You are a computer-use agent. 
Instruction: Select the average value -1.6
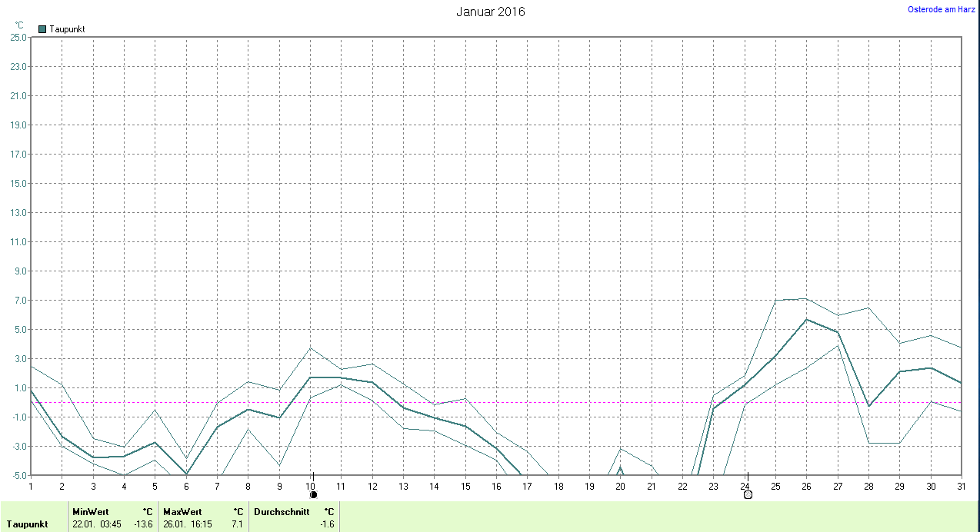pyautogui.click(x=327, y=524)
